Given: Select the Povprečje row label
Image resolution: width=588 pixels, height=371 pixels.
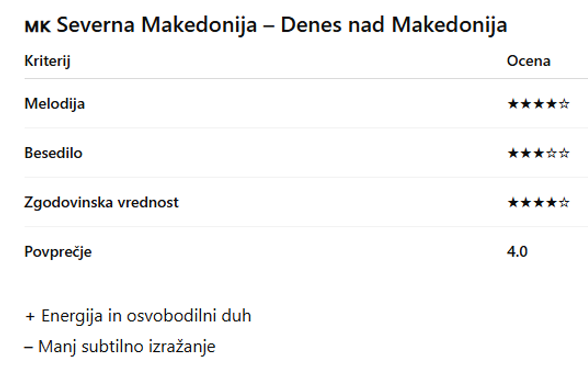Looking at the screenshot, I should pos(58,251).
